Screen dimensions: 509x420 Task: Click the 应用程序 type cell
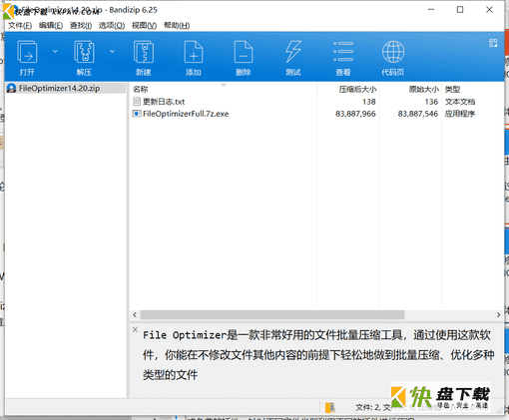pyautogui.click(x=460, y=114)
